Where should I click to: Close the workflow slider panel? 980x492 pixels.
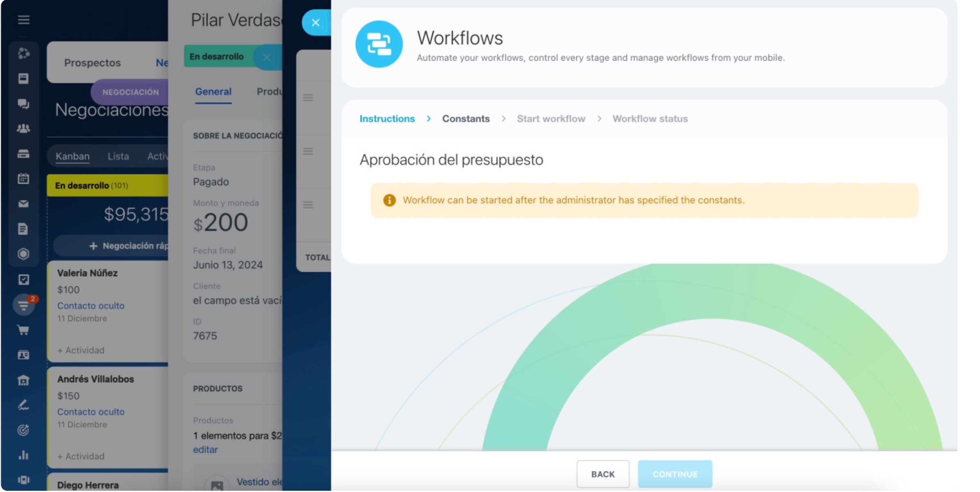point(315,23)
